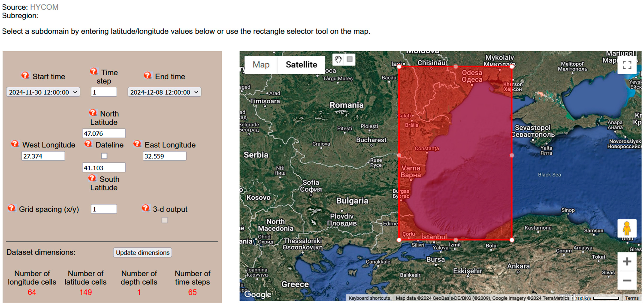Open help icon for Start time

[25, 75]
